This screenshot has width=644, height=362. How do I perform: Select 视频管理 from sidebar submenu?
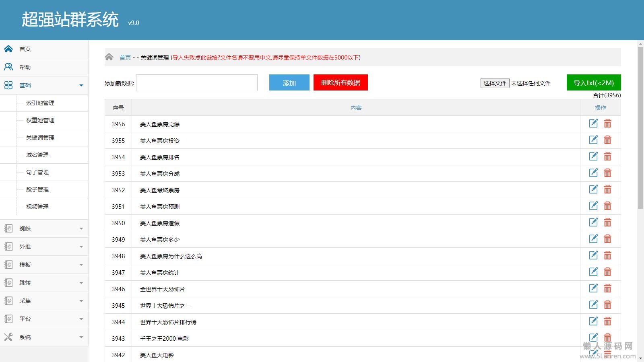[37, 207]
